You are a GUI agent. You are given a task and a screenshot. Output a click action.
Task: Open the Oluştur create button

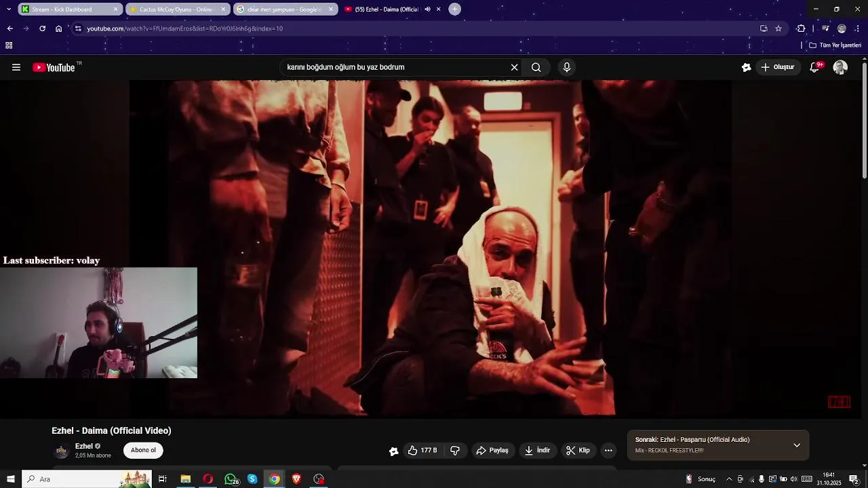click(x=778, y=67)
